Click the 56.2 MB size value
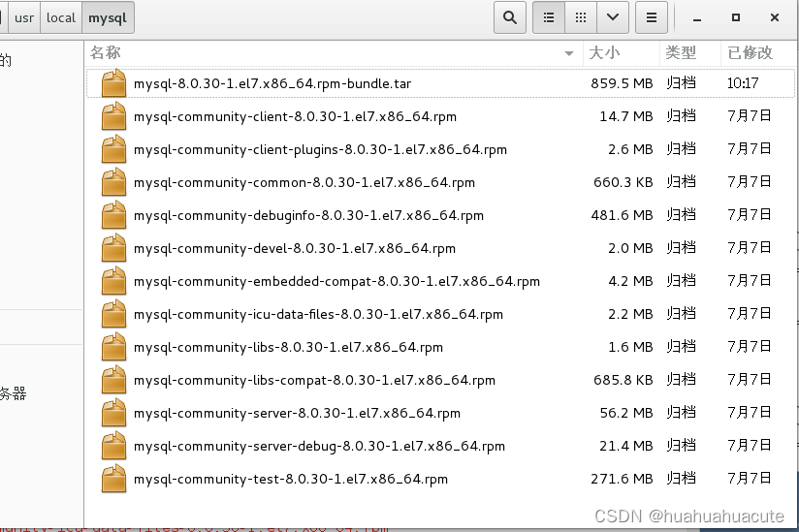This screenshot has width=799, height=532. point(626,413)
